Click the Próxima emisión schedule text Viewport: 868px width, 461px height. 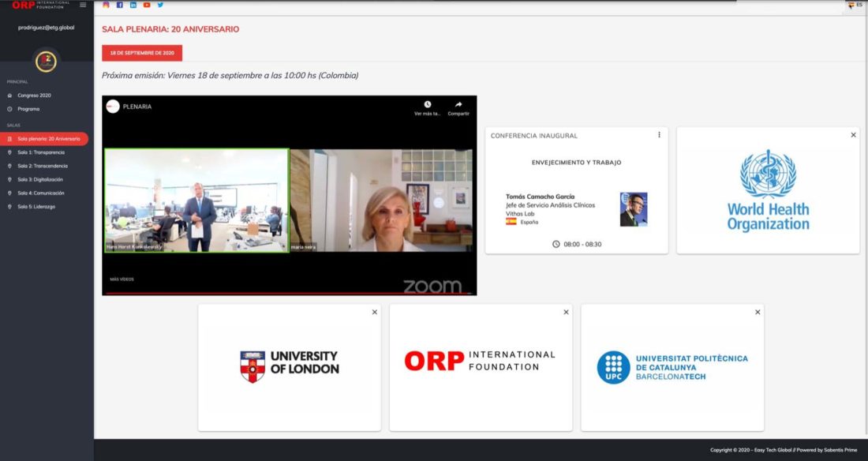[x=230, y=75]
